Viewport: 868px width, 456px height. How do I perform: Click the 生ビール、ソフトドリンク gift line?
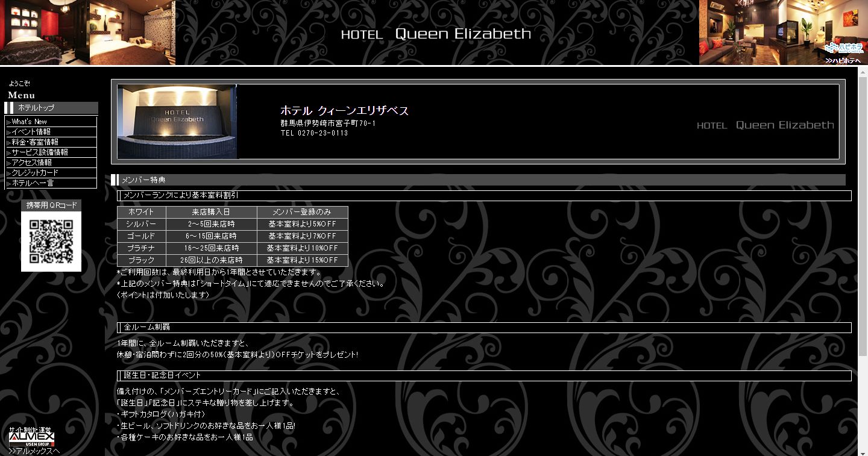[x=206, y=426]
